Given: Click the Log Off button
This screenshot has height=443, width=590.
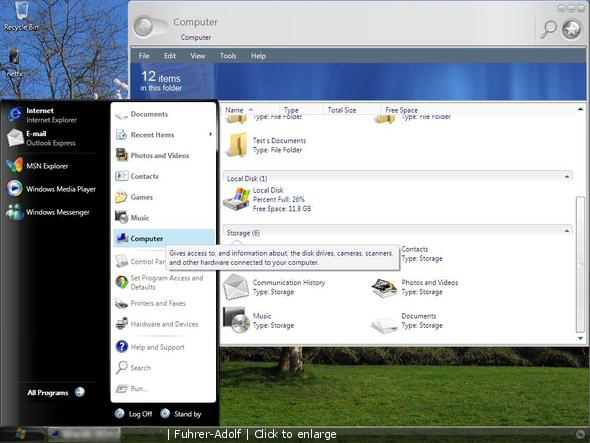Looking at the screenshot, I should tap(134, 414).
